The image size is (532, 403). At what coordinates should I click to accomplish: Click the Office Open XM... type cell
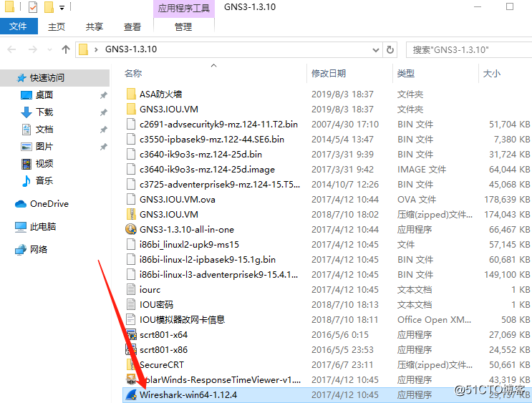(x=435, y=319)
